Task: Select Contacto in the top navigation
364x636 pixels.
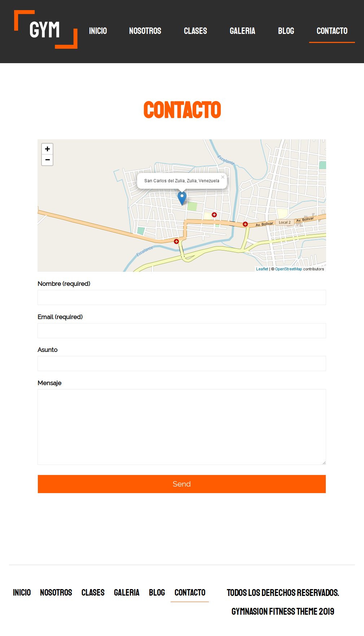Action: [x=332, y=31]
